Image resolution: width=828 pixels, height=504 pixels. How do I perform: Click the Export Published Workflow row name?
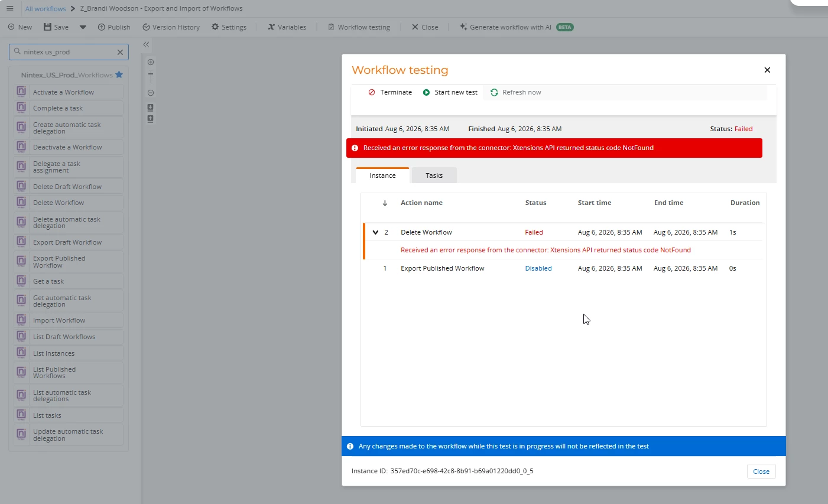[x=442, y=268]
